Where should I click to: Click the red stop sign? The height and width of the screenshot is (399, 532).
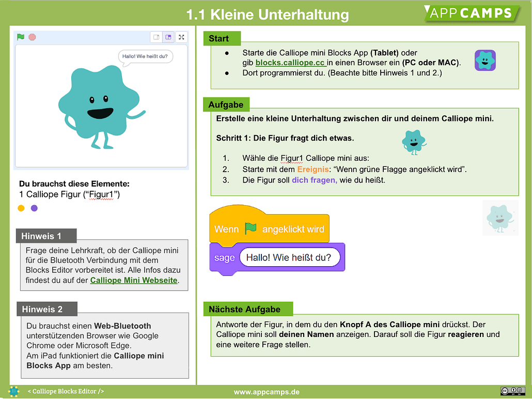[33, 37]
